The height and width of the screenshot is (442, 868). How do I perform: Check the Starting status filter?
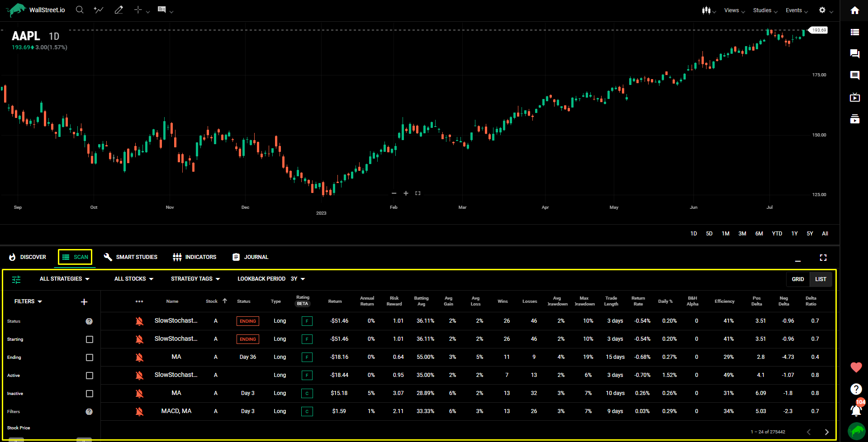90,339
